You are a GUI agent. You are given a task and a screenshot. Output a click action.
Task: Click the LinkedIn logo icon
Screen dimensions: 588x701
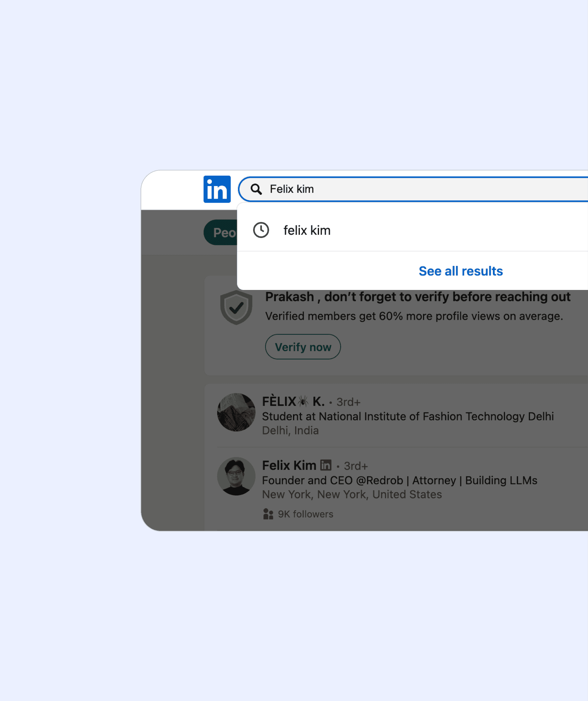[x=217, y=189]
